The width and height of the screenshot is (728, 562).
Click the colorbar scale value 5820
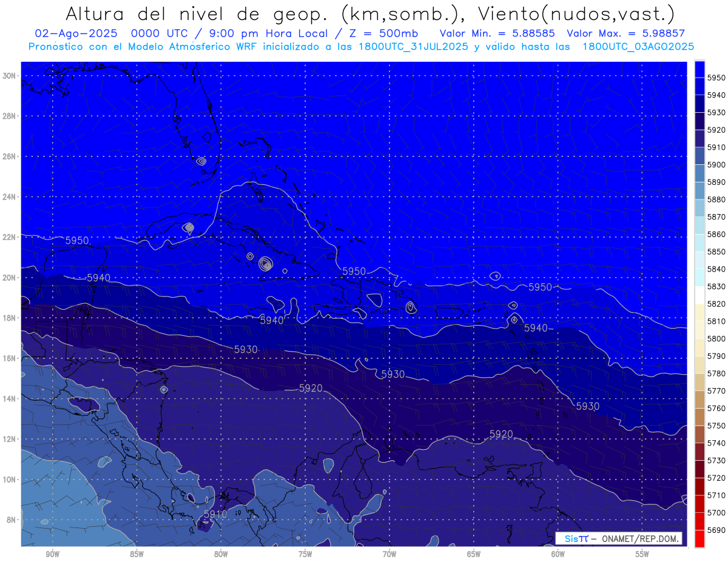716,304
